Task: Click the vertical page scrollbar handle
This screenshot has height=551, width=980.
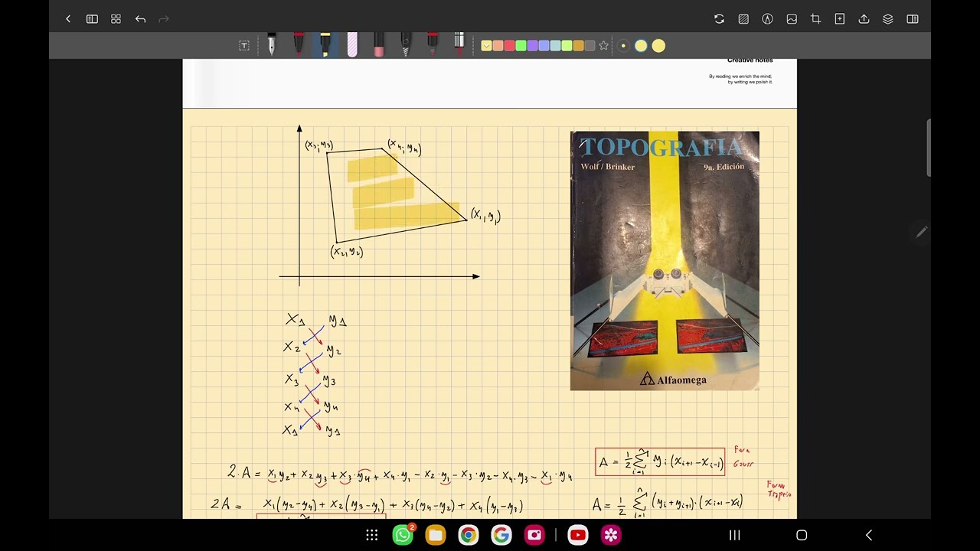Action: pyautogui.click(x=929, y=148)
